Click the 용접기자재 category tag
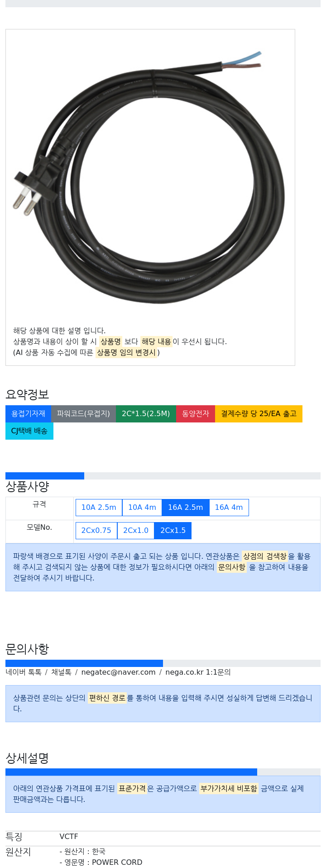326x868 pixels. (28, 414)
